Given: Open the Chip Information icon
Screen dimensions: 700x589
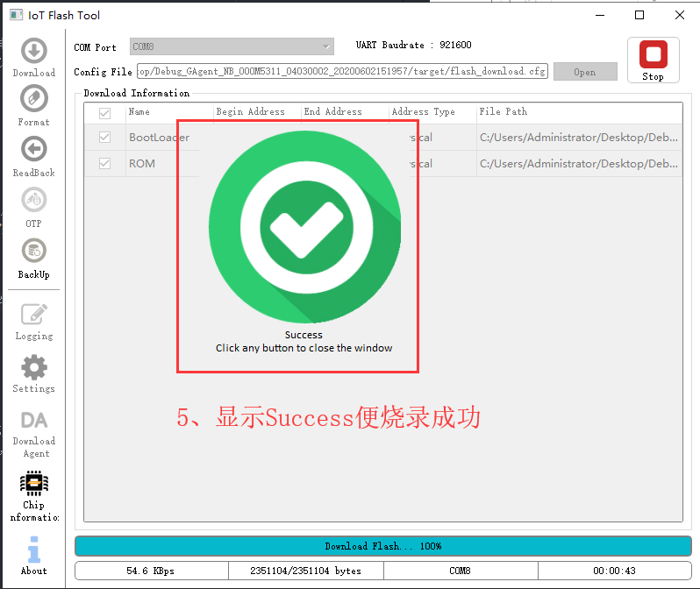Looking at the screenshot, I should click(x=33, y=483).
